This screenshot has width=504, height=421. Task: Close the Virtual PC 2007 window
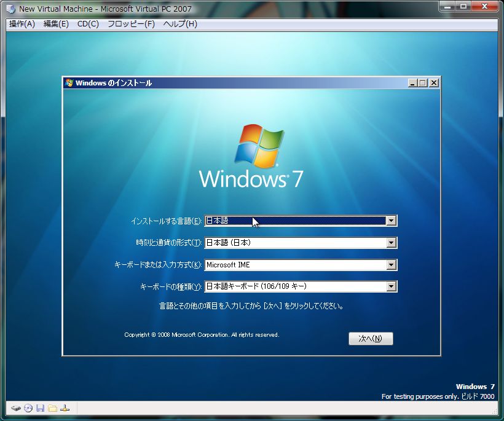point(485,6)
